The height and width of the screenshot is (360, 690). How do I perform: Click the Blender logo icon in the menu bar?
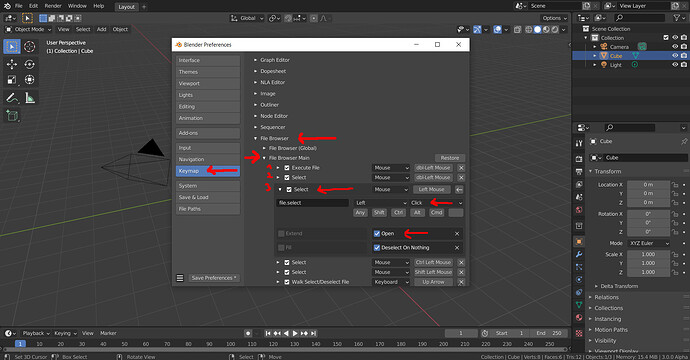pos(7,6)
